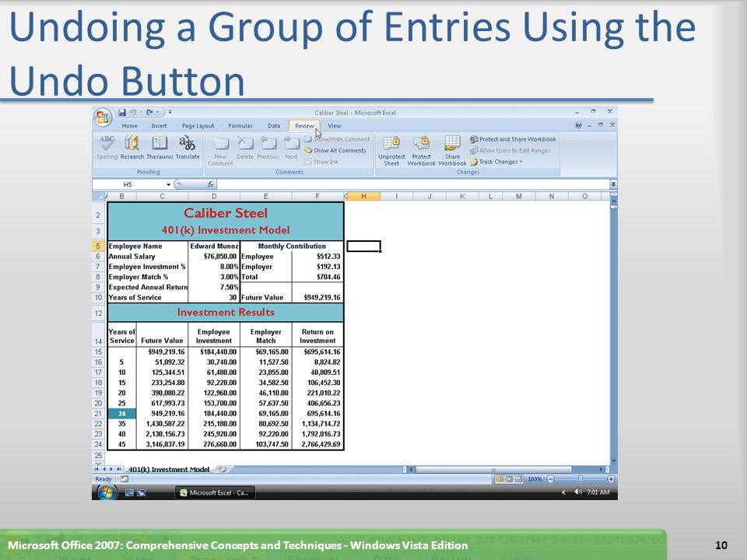The height and width of the screenshot is (560, 747).
Task: Click Show/Hide Comment
Action: coord(337,139)
